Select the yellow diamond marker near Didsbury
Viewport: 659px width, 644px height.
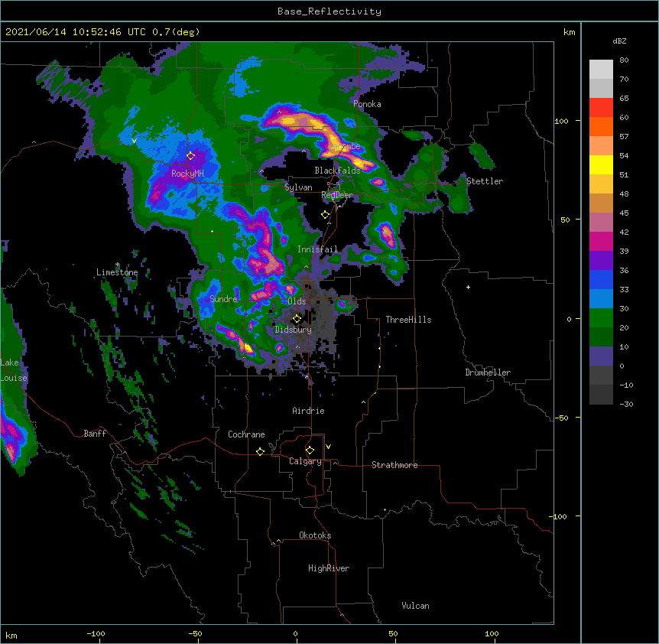coord(297,319)
